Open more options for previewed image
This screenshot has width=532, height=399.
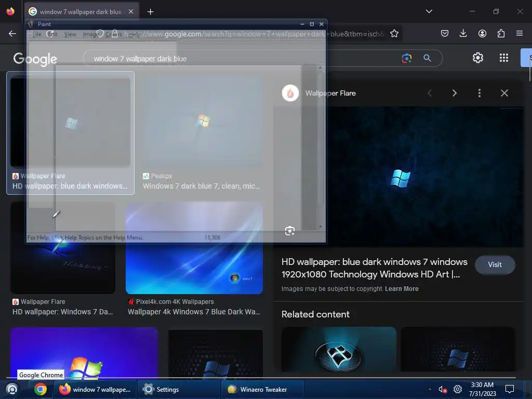(480, 93)
